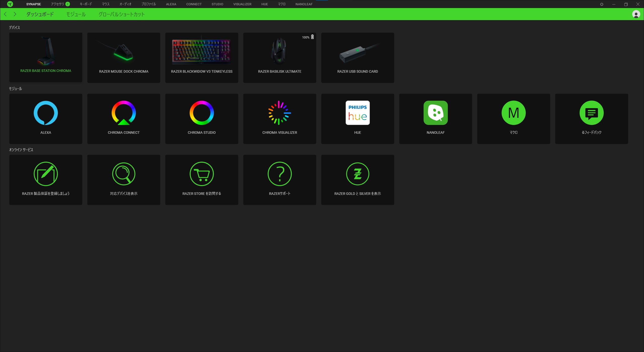The width and height of the screenshot is (644, 352).
Task: Click the warranty registration pencil icon
Action: click(x=46, y=174)
